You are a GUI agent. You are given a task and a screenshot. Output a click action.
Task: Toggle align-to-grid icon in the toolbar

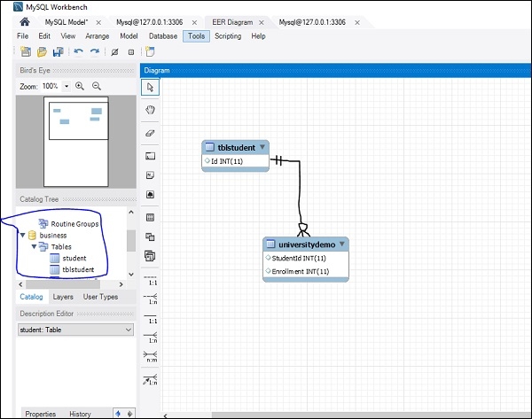(131, 52)
